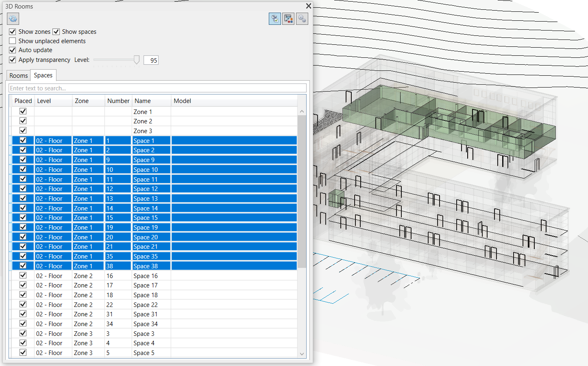
Task: Click the search text box
Action: coord(157,88)
